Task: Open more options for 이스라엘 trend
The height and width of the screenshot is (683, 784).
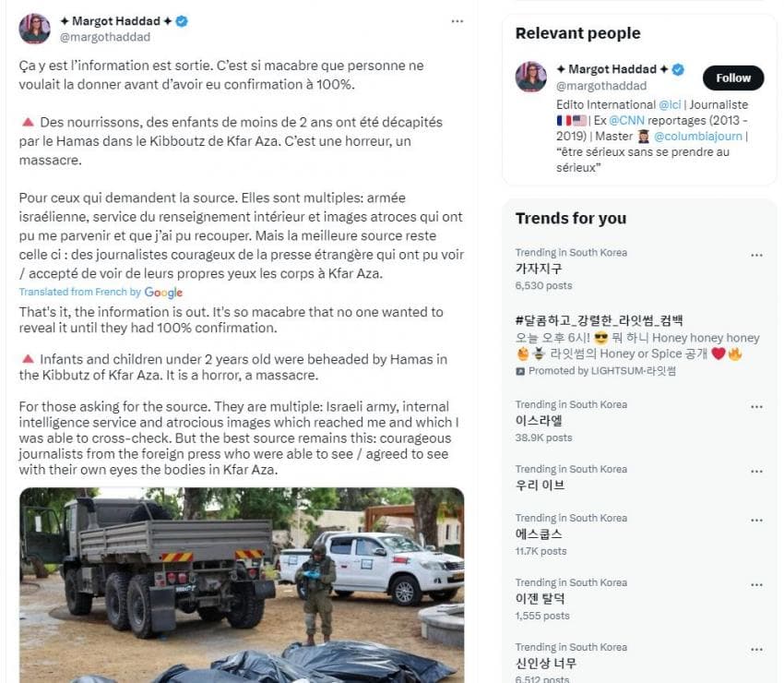Action: click(x=757, y=407)
